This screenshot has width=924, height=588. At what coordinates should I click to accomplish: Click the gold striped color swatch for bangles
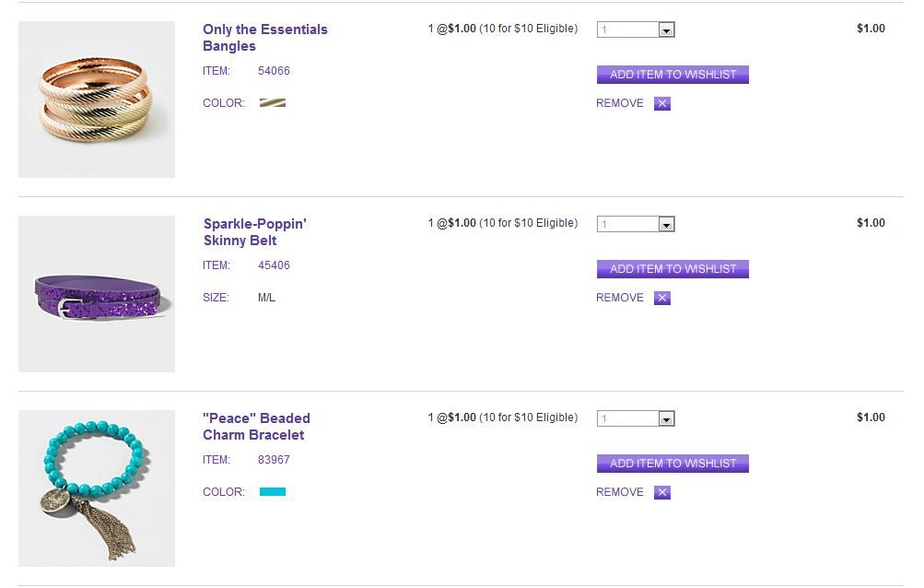pos(273,103)
